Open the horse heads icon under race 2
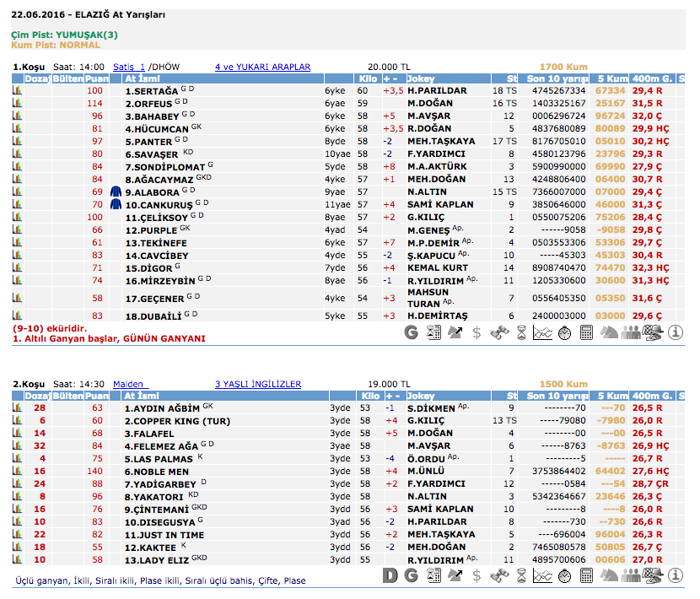 pyautogui.click(x=609, y=576)
